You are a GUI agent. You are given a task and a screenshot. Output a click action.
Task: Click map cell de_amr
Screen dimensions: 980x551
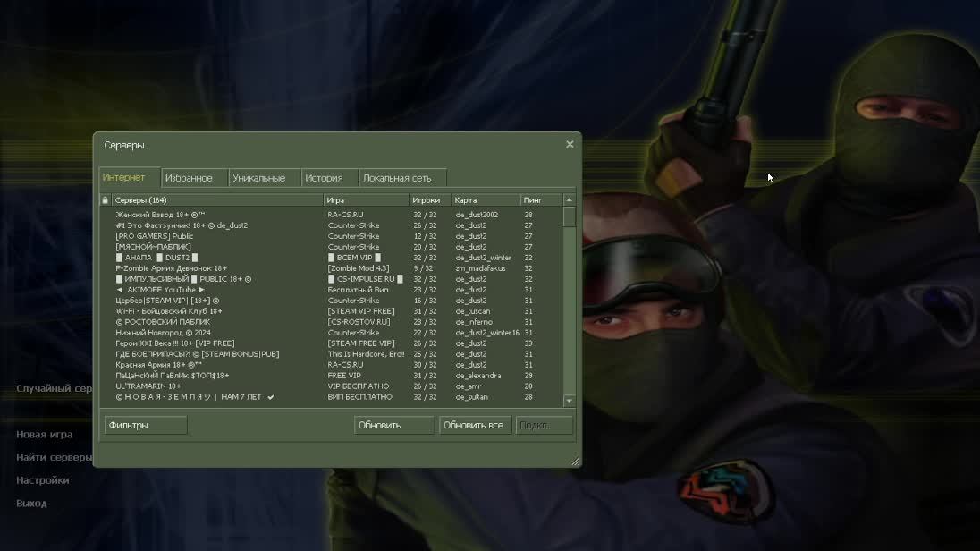point(469,386)
